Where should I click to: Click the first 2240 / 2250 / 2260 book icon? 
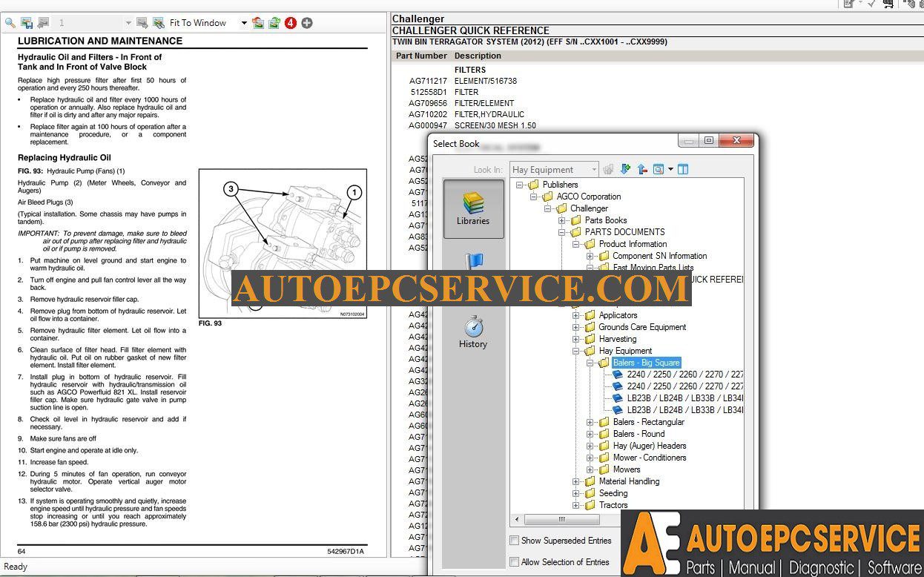coord(618,375)
